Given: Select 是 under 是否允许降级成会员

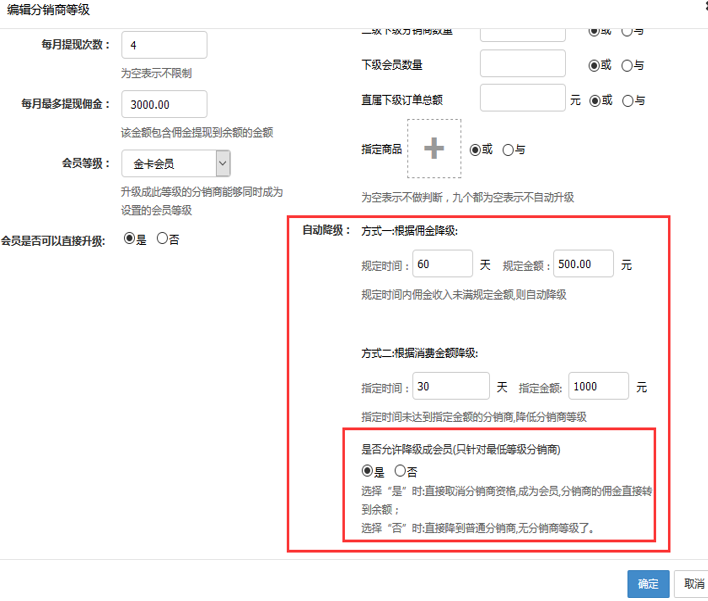Looking at the screenshot, I should pos(367,470).
